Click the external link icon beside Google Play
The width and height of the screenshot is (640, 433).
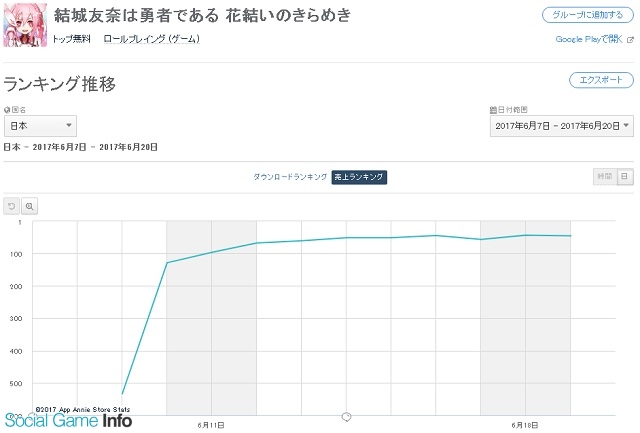(630, 39)
